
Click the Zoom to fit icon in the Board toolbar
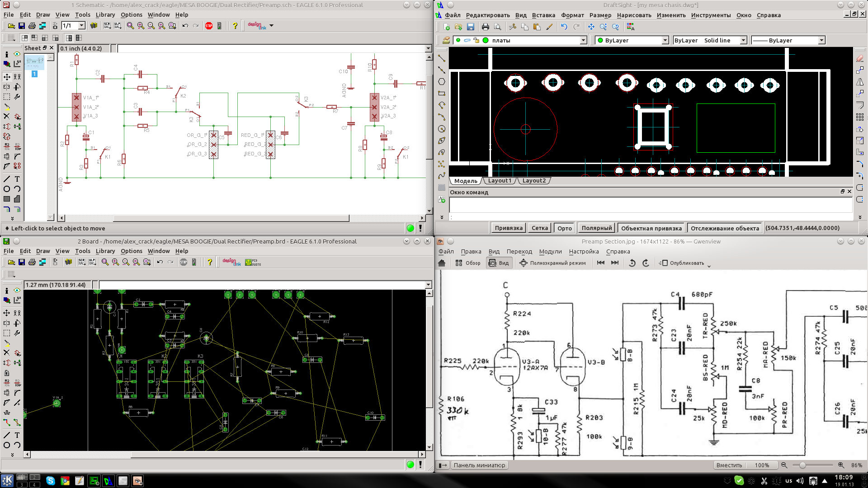[x=105, y=262]
